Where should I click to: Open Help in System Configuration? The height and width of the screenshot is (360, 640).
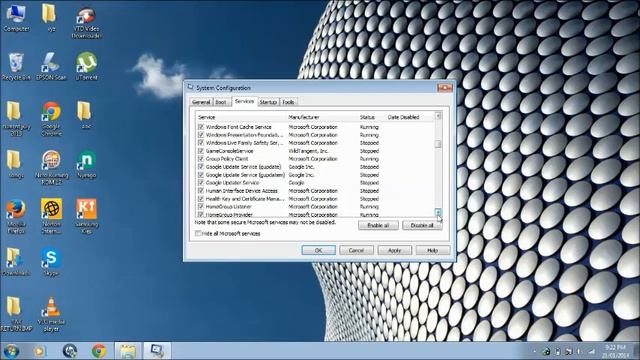point(433,250)
